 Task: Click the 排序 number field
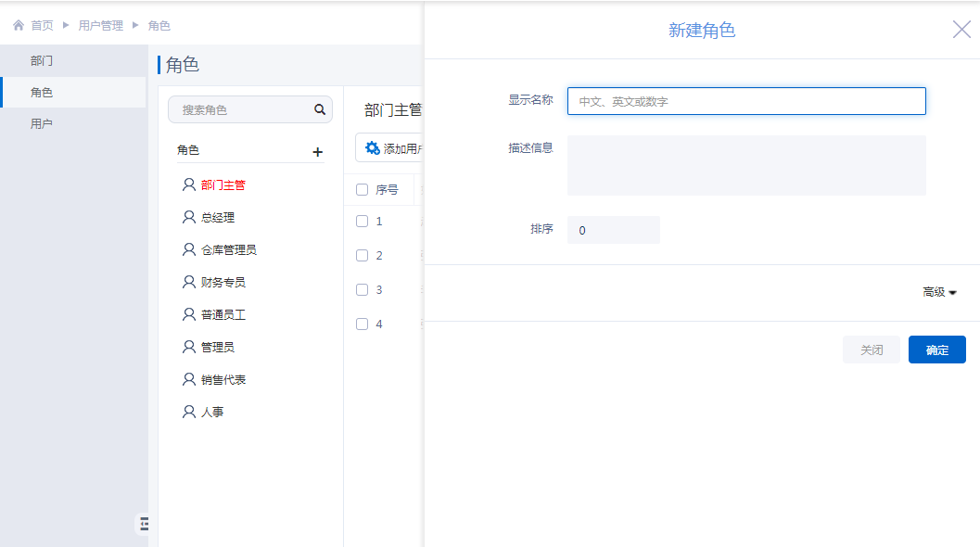pos(613,230)
